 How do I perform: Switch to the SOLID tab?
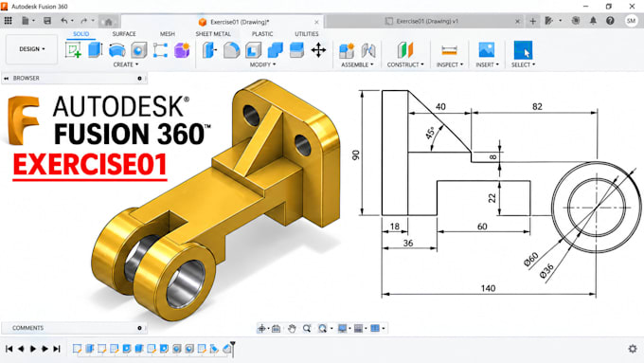80,34
